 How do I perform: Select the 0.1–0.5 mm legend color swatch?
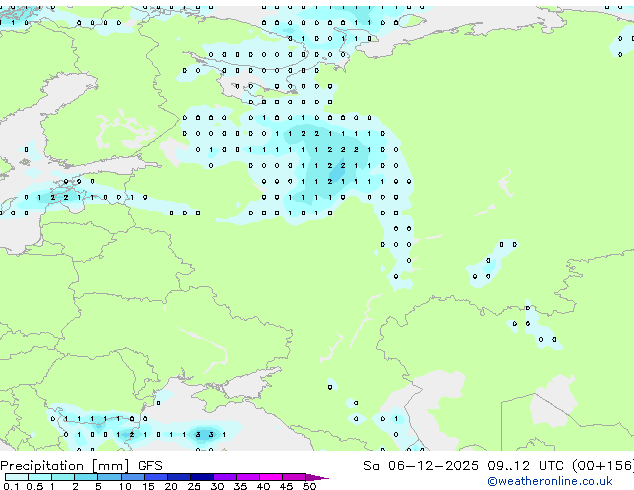click(17, 477)
